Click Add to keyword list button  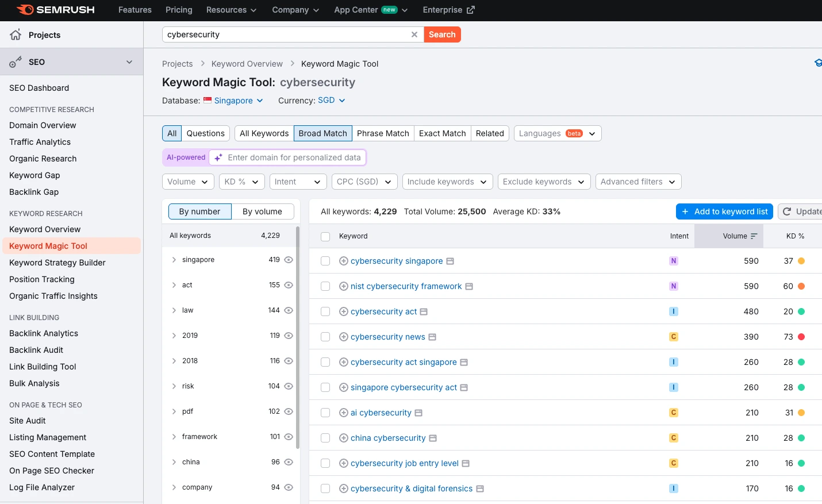pyautogui.click(x=724, y=211)
